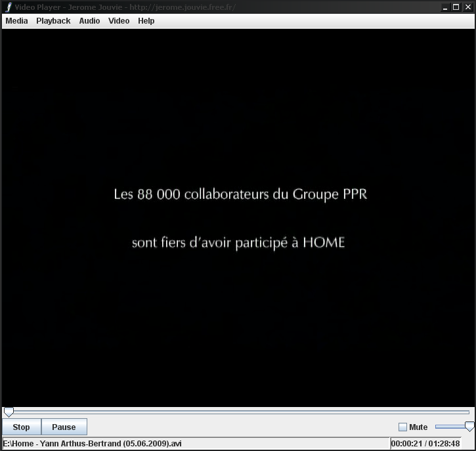
Task: Click the video text 'Les 88 000 collaborateurs'
Action: (x=191, y=194)
